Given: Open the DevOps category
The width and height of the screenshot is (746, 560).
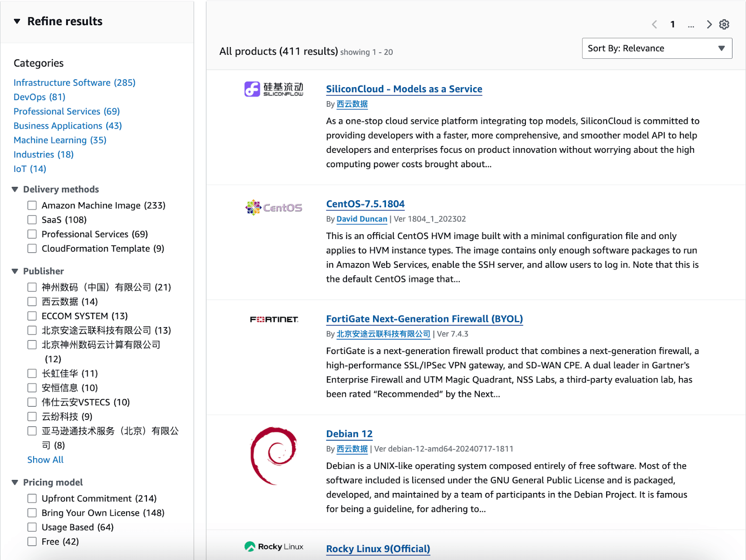Looking at the screenshot, I should pyautogui.click(x=40, y=97).
